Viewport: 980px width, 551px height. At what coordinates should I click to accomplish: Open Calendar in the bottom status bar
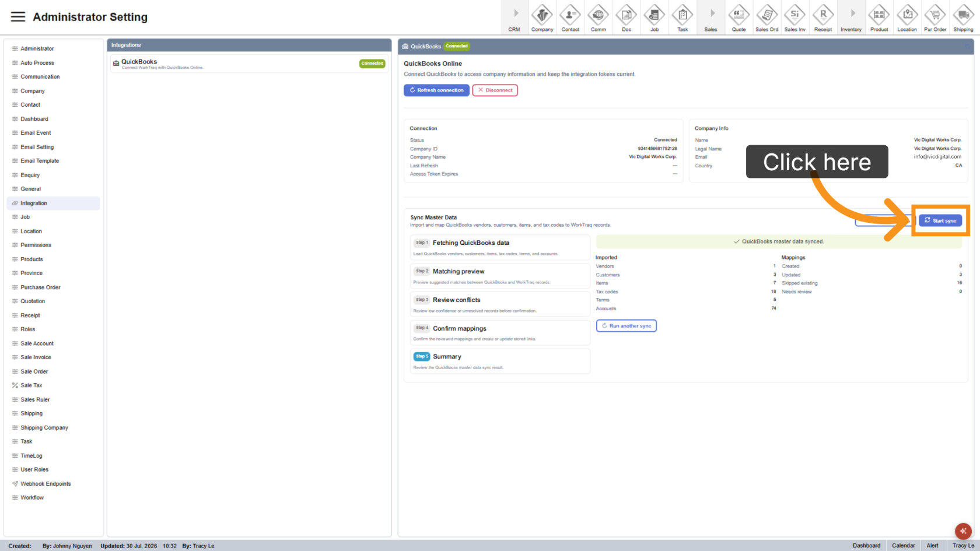click(x=903, y=546)
